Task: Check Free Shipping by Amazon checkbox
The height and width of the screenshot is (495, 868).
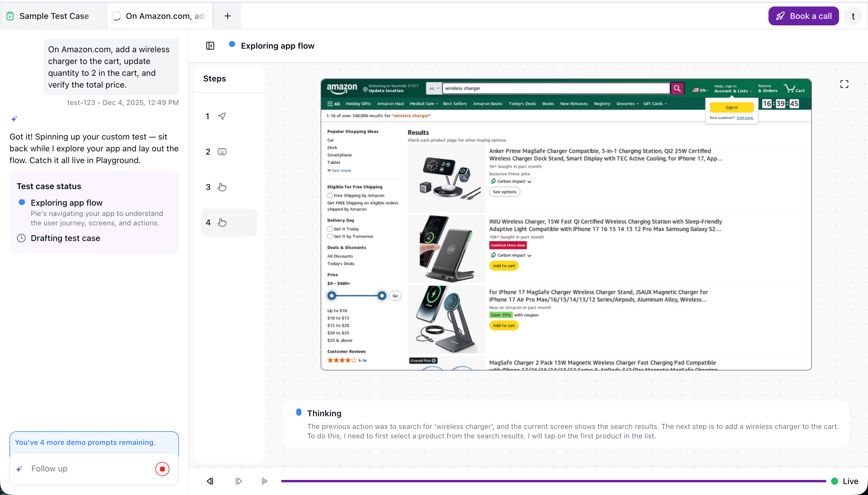Action: coord(330,196)
